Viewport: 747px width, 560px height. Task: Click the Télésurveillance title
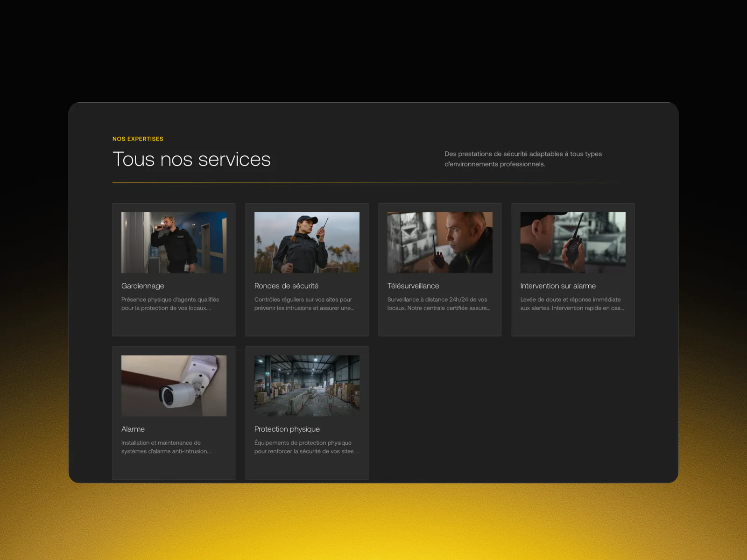(413, 286)
